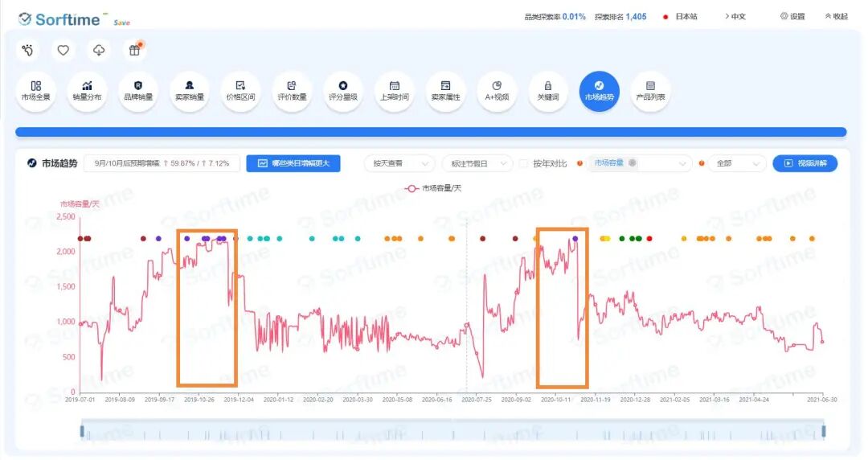Screen dimensions: 868x460
Task: Open 评分星级 star rating
Action: click(x=343, y=92)
